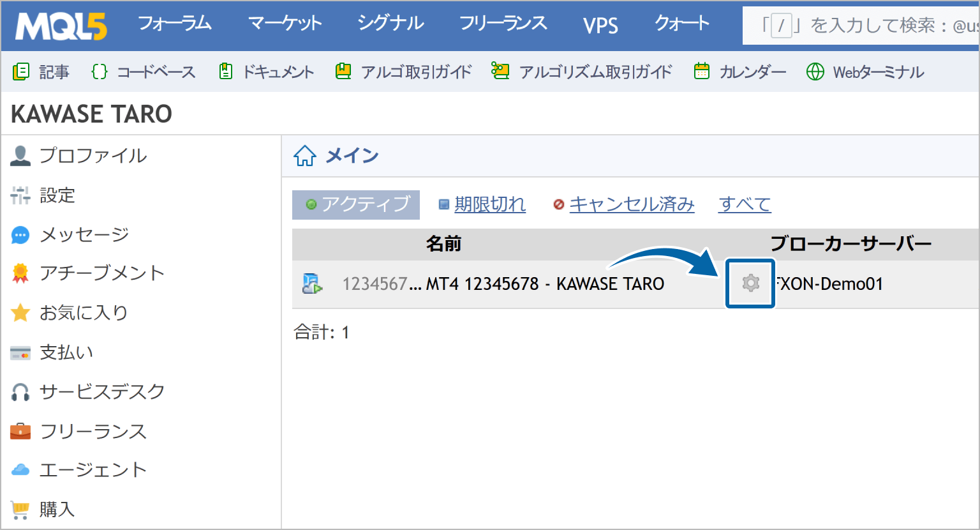Viewport: 980px width, 530px height.
Task: Open 支払い in sidebar
Action: (x=66, y=352)
